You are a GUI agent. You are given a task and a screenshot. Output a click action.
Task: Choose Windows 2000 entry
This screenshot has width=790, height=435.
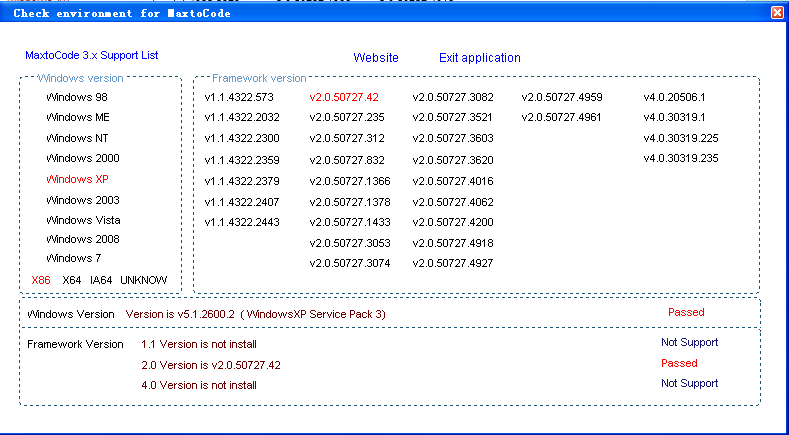tap(83, 158)
